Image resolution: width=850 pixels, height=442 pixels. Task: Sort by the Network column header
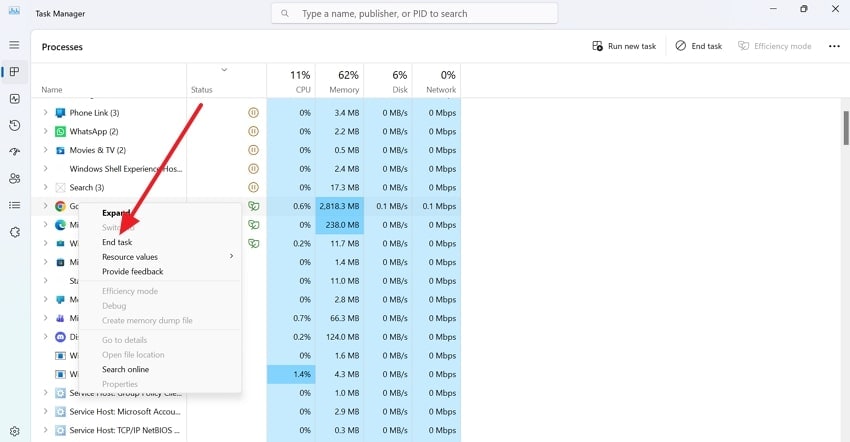pos(436,81)
